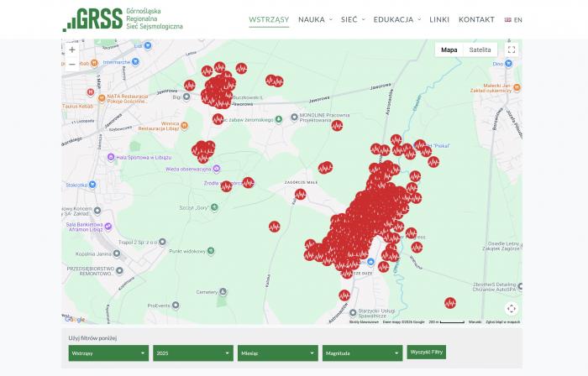The height and width of the screenshot is (376, 588).
Task: Select the Mapa map type
Action: 449,50
